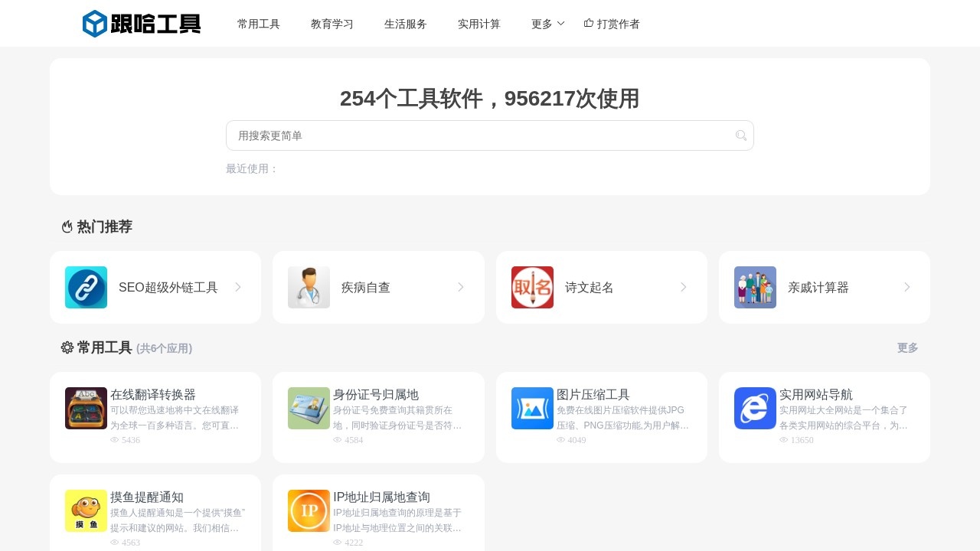This screenshot has width=980, height=551.
Task: Open 疾病自查 by clicking its doctor icon
Action: 309,287
